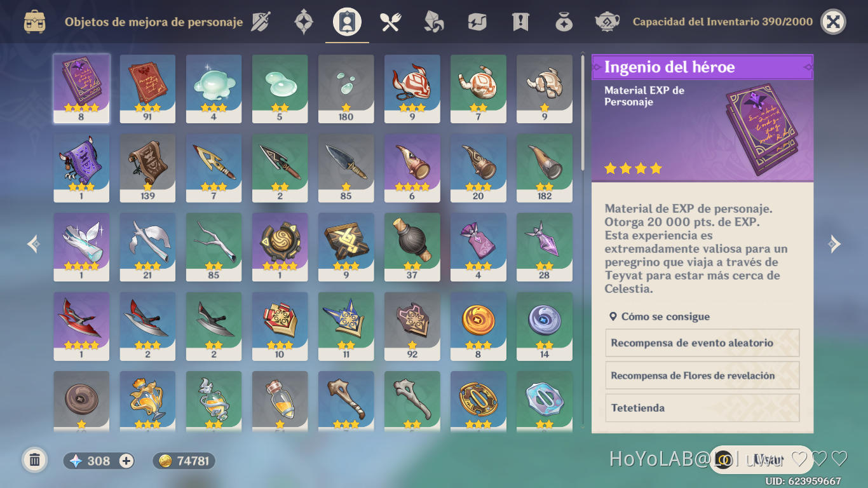Click the trash can delete icon

click(35, 460)
